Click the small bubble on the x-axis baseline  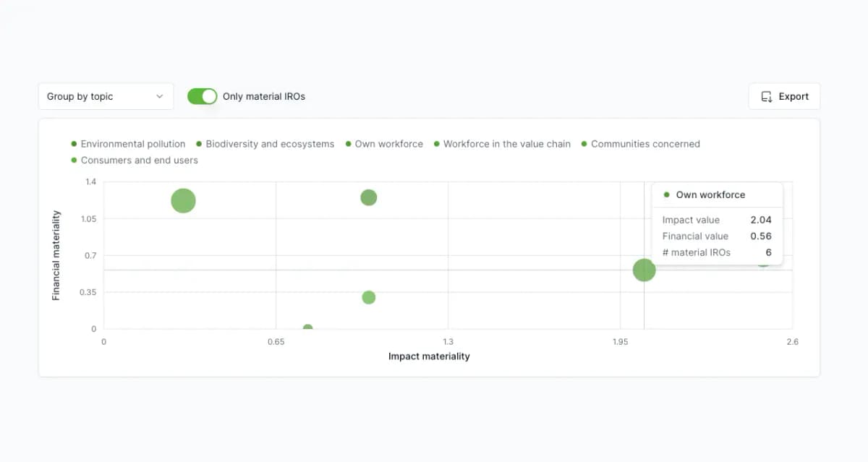308,328
